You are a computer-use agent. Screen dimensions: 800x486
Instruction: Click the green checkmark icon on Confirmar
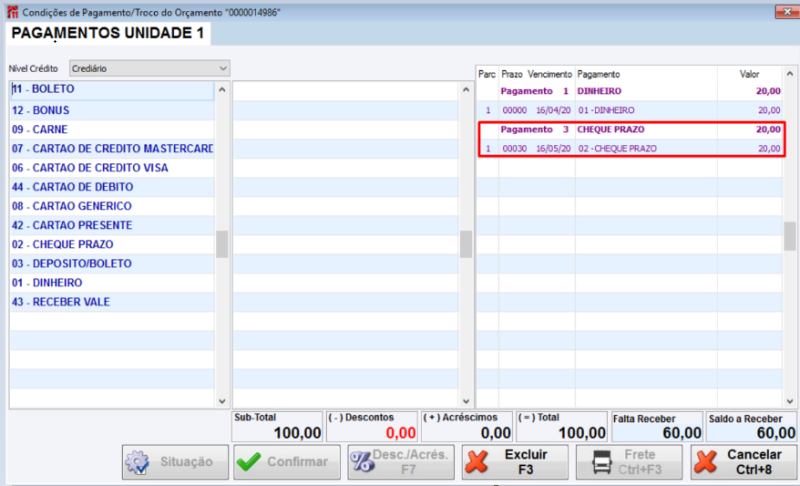pos(249,462)
